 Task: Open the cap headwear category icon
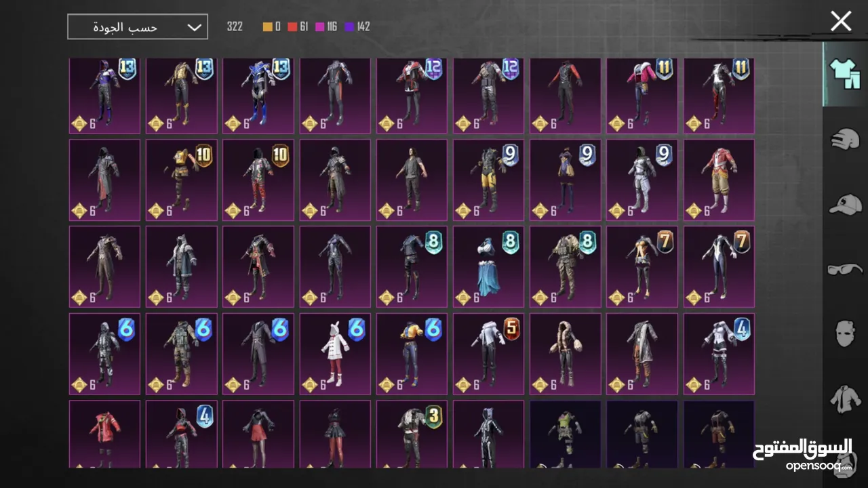point(845,204)
